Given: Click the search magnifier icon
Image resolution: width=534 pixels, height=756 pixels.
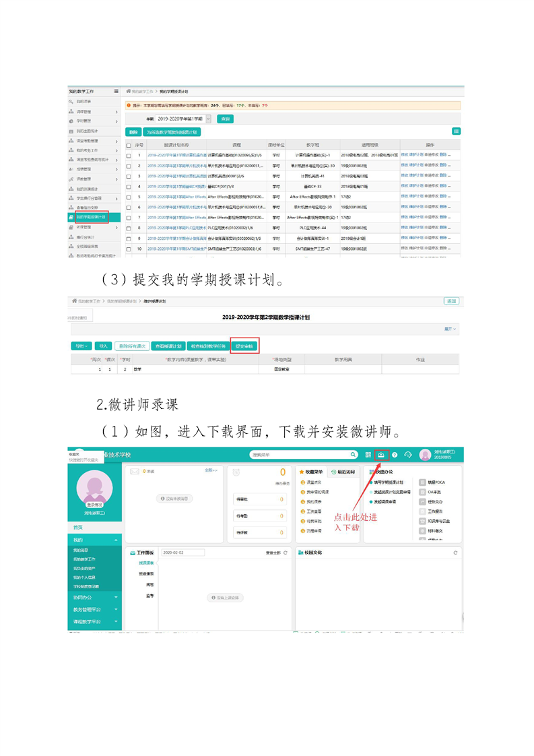Looking at the screenshot, I should 354,455.
